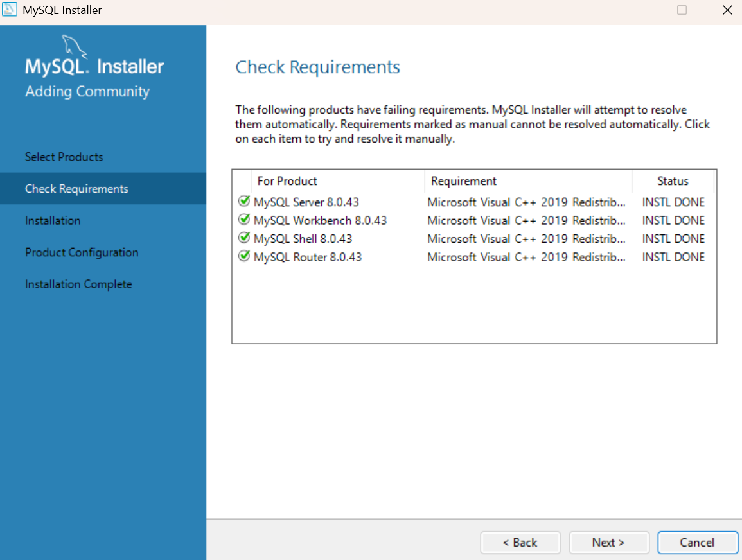Open the Product Configuration step
742x560 pixels.
click(x=82, y=252)
